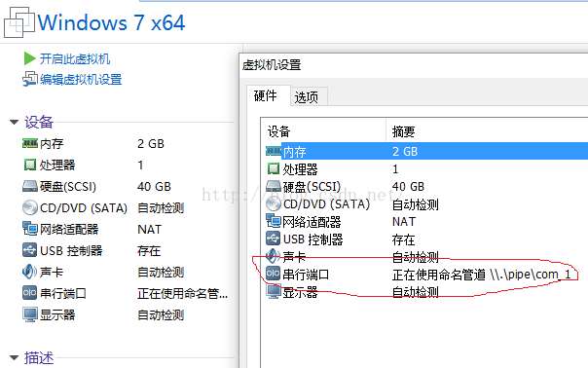This screenshot has height=368, width=588.
Task: Click the Windows 7 x64 title text
Action: 111,22
